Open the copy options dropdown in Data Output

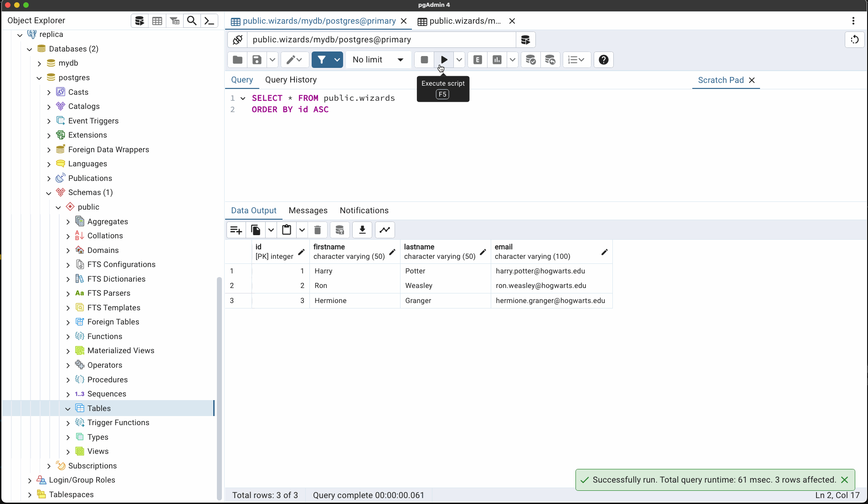coord(271,230)
